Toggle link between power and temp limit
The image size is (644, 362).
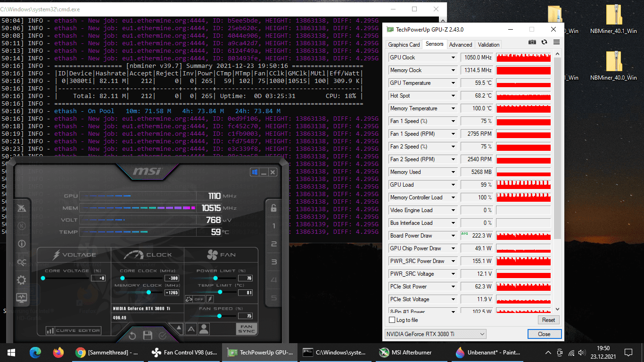(x=189, y=299)
